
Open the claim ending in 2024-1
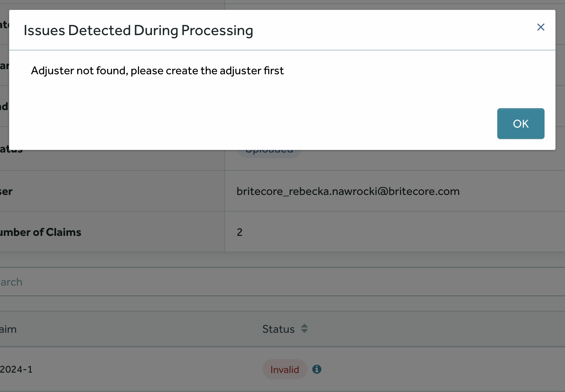(x=16, y=369)
